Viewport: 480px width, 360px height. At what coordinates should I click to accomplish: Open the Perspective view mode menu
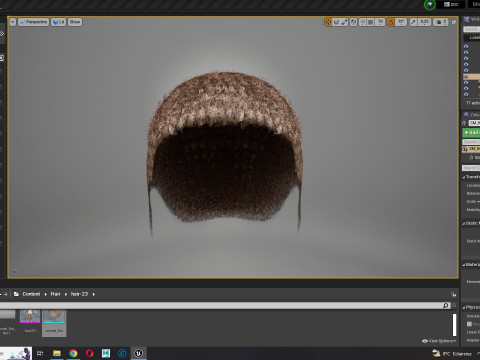[33, 22]
